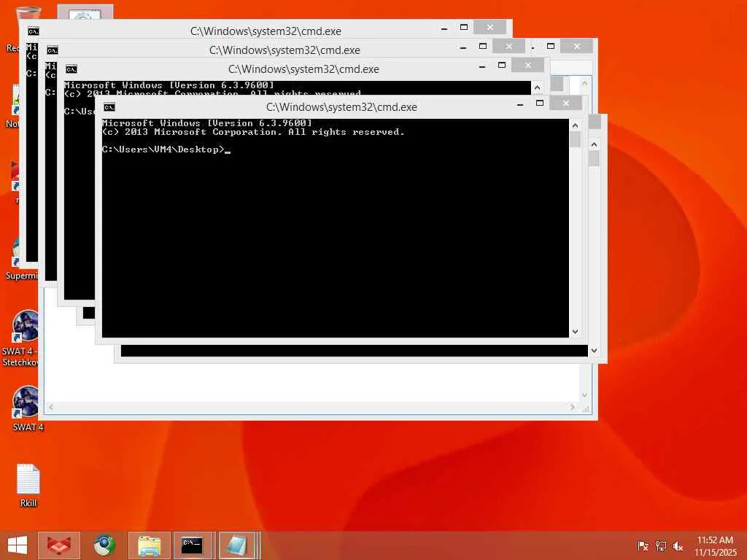This screenshot has height=560, width=747.
Task: Minimize the rearmost cmd.exe window
Action: coord(444,28)
